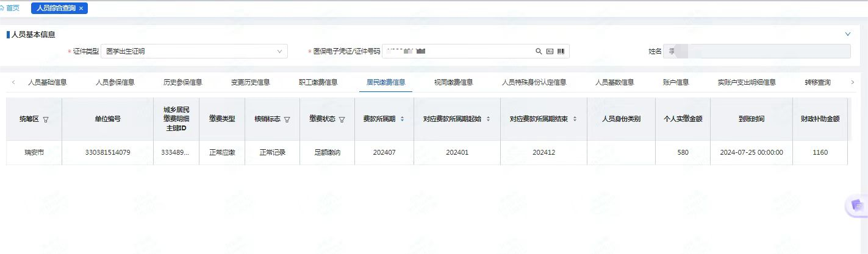The height and width of the screenshot is (254, 868).
Task: Switch to 变更历史信息 tab
Action: point(250,82)
